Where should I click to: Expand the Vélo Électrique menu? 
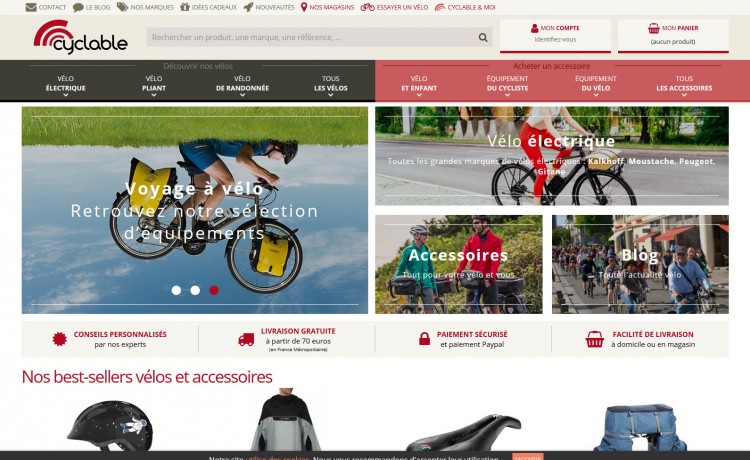pyautogui.click(x=66, y=86)
